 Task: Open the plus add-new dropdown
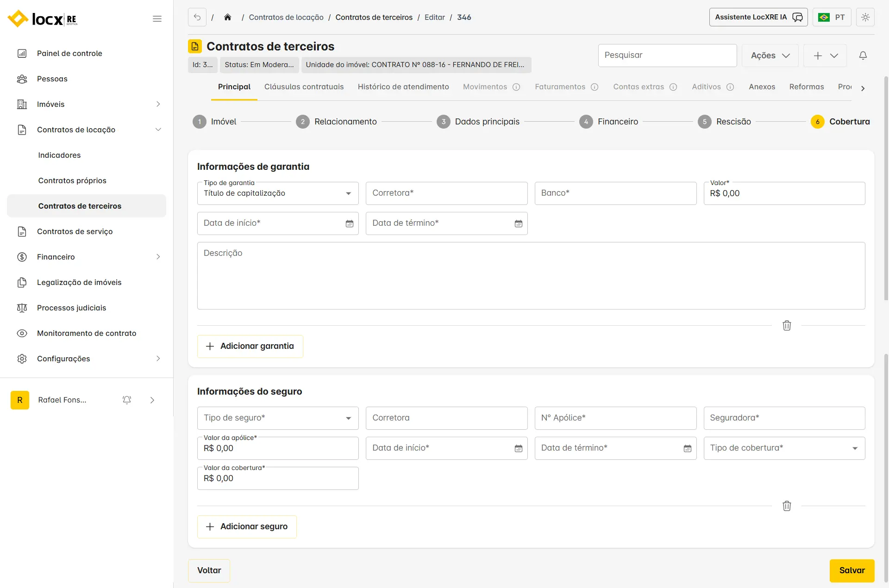point(825,56)
